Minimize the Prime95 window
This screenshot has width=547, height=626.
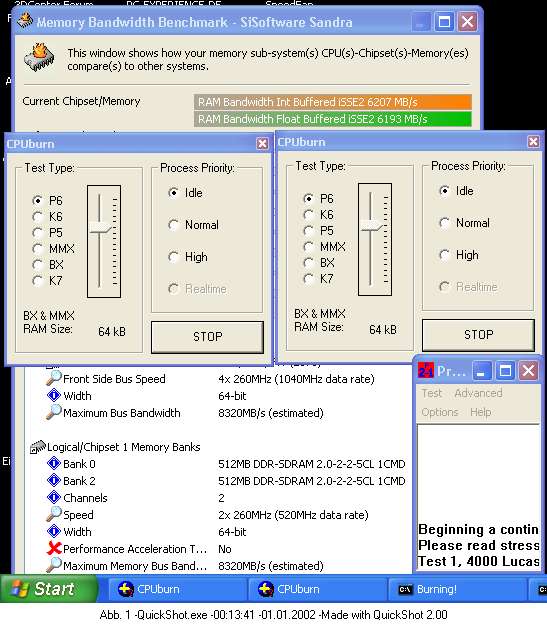point(481,371)
